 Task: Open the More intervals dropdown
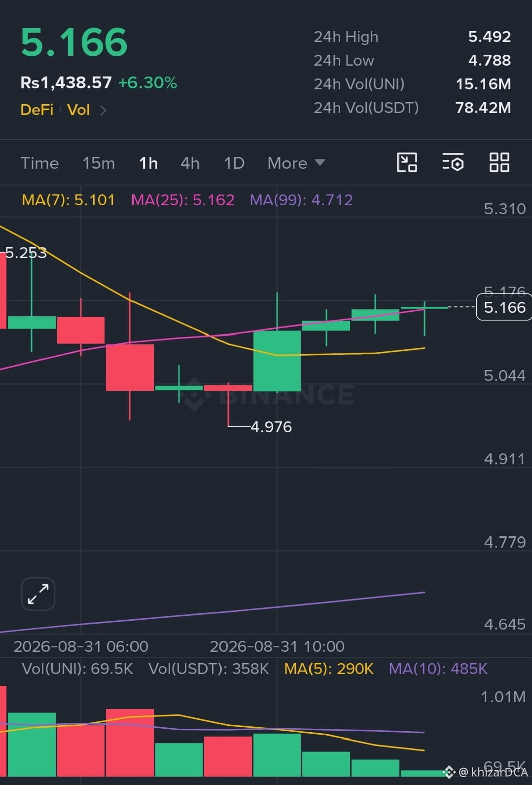coord(296,163)
